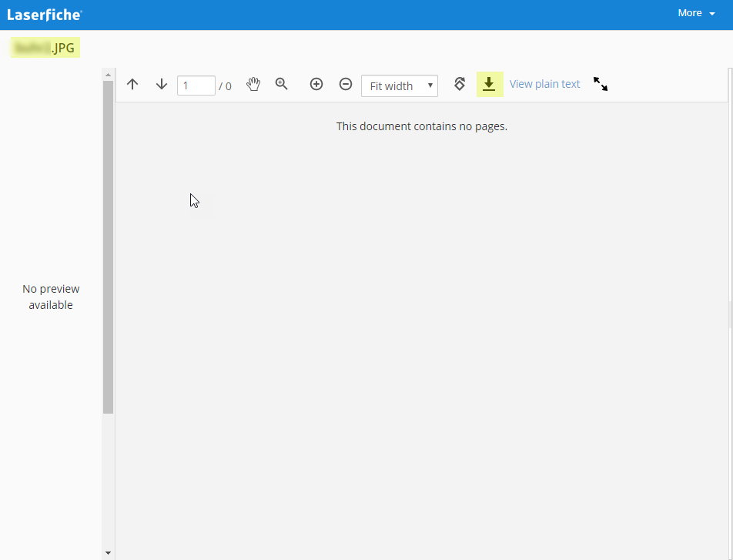The width and height of the screenshot is (733, 560).
Task: Zoom in with the plus icon
Action: (316, 84)
